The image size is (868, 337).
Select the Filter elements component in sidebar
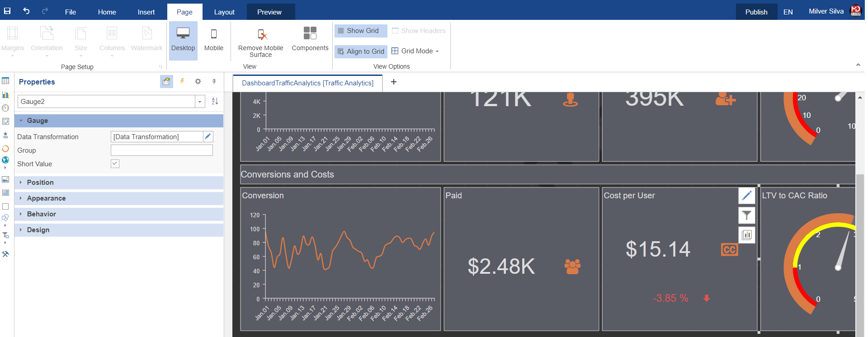(5, 235)
